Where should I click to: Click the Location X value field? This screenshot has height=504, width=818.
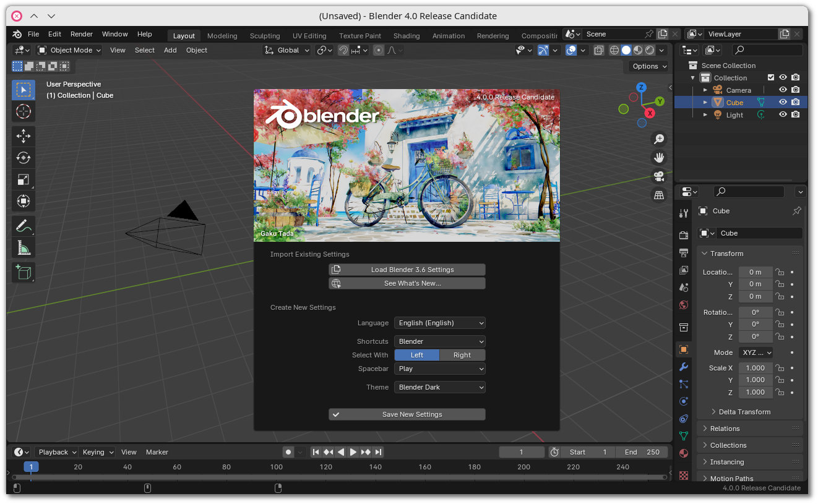(756, 272)
